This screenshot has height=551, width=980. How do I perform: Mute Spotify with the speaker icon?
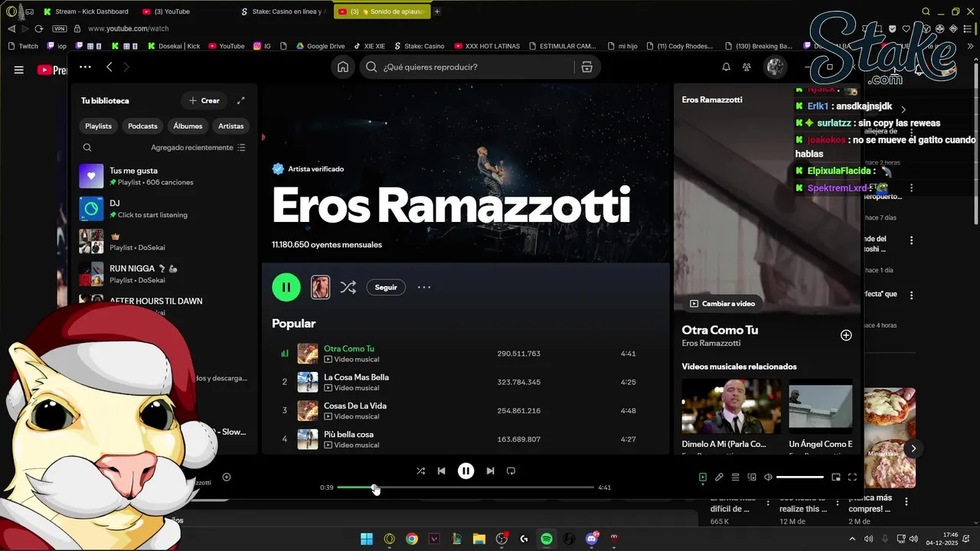[x=768, y=478]
